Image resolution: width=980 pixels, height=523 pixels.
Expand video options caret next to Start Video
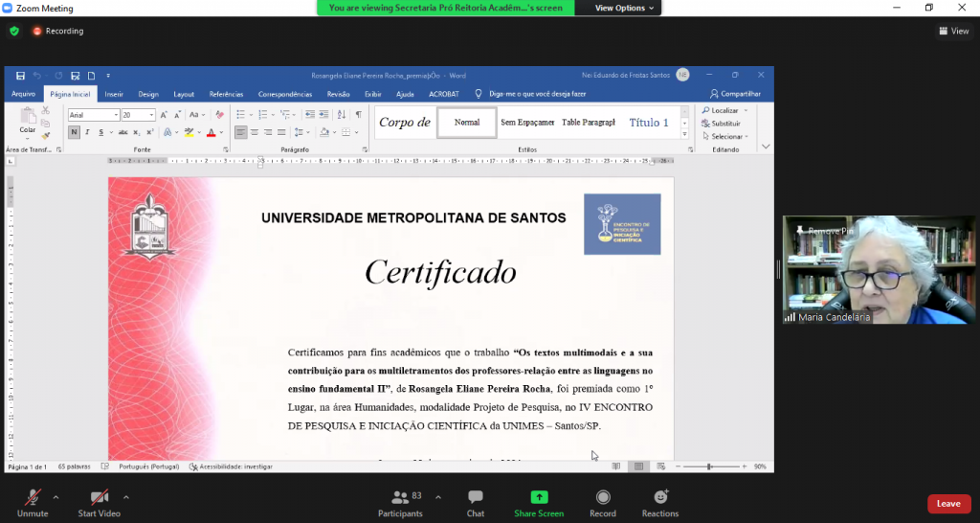[x=125, y=498]
